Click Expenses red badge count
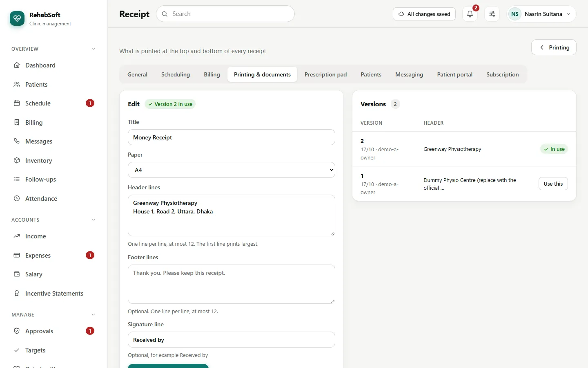 [x=90, y=255]
